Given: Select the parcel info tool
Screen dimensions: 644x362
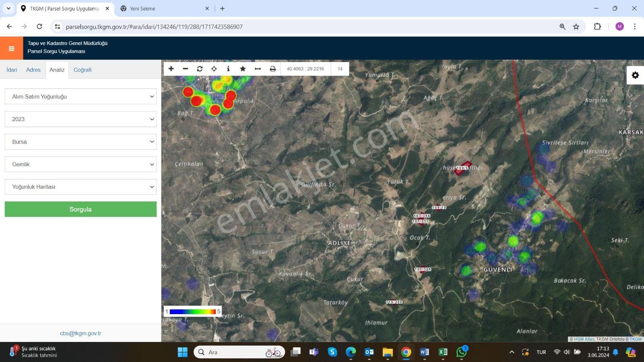Looking at the screenshot, I should 228,69.
